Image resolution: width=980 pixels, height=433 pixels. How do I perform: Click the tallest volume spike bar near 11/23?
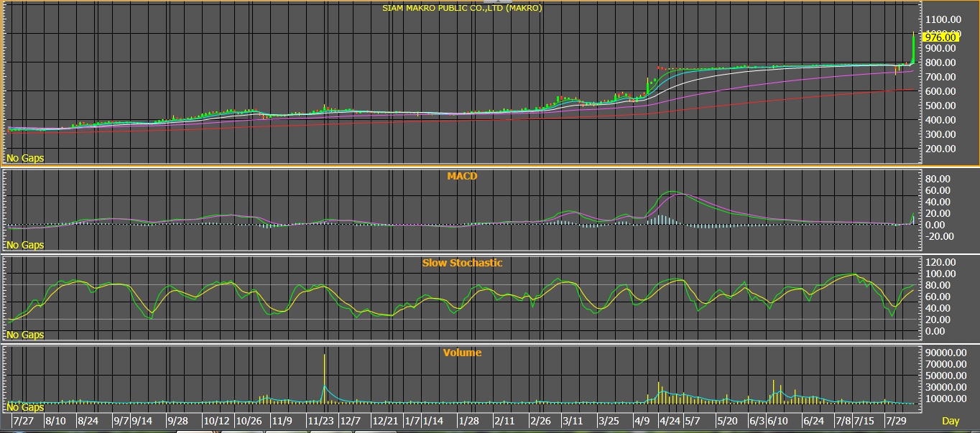(x=324, y=378)
